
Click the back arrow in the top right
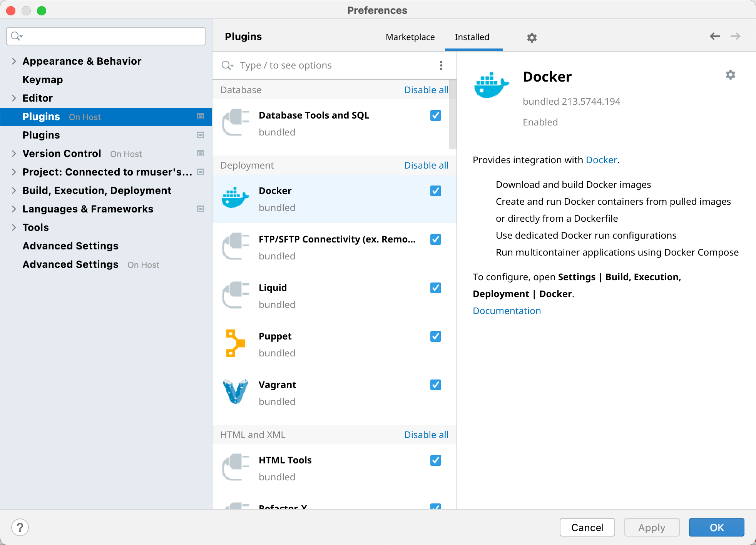pyautogui.click(x=715, y=36)
